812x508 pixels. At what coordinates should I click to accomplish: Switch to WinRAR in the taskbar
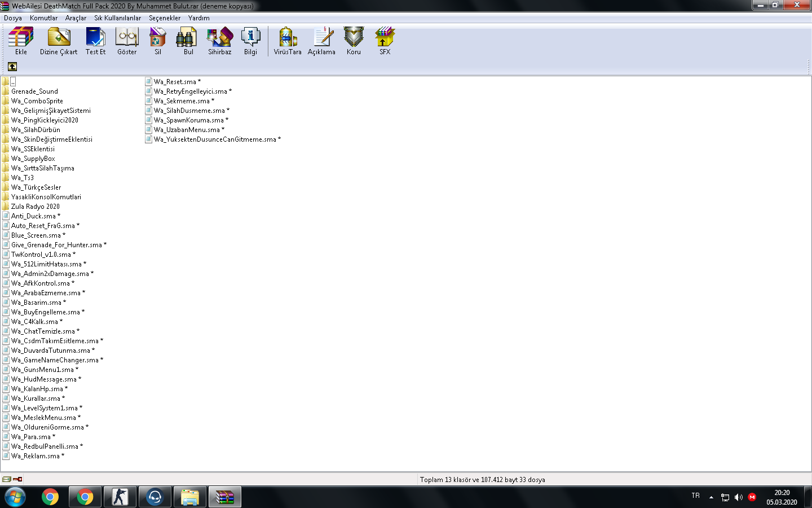(224, 497)
